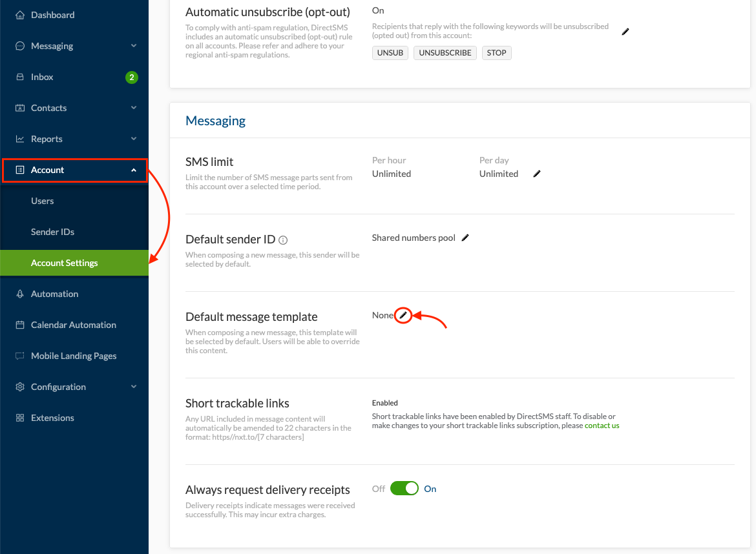Click the info icon beside Default sender ID
Viewport: 756px width, 554px height.
283,239
